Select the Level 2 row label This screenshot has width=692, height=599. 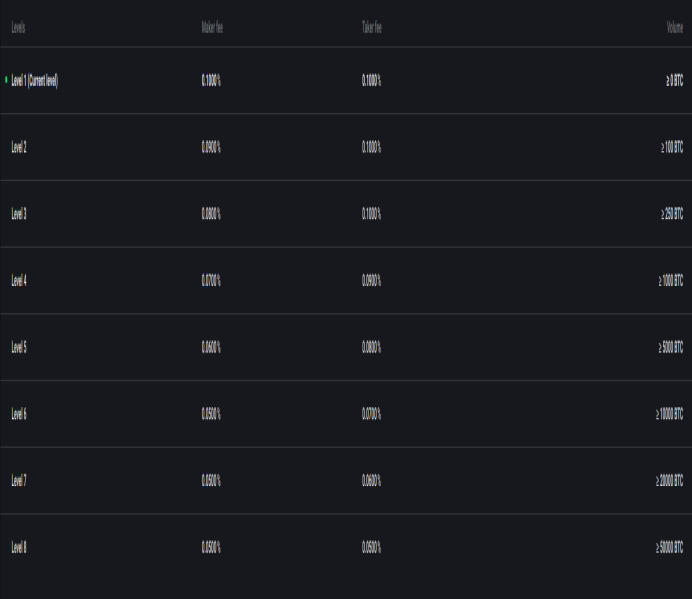pyautogui.click(x=19, y=147)
